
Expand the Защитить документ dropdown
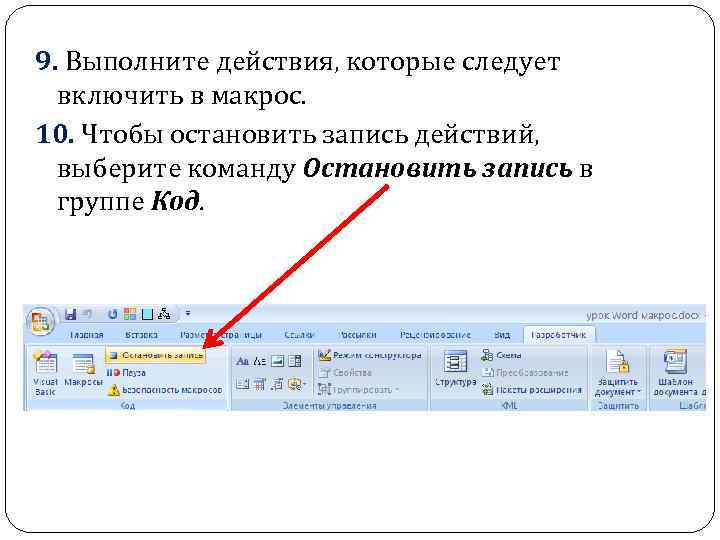click(617, 373)
